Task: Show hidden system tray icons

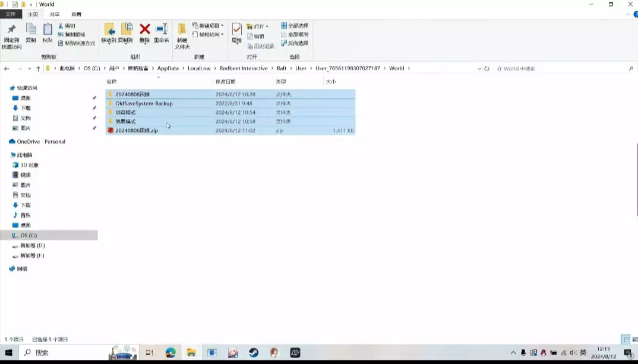Action: point(513,353)
